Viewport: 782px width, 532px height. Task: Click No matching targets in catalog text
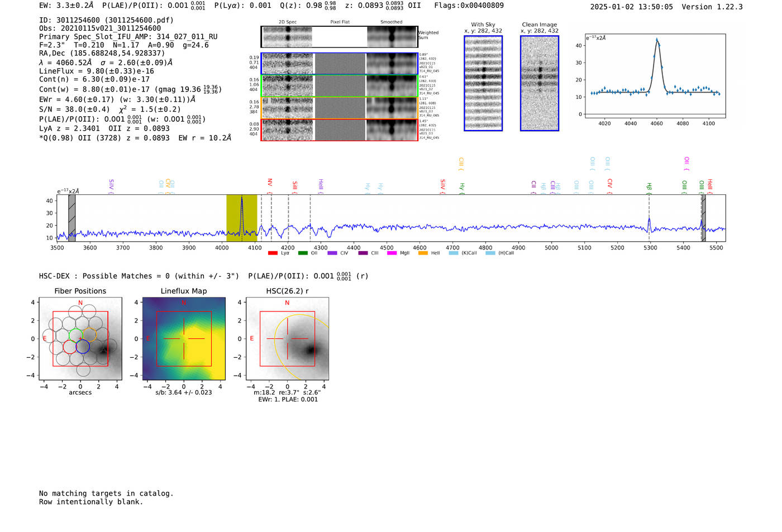click(x=106, y=493)
